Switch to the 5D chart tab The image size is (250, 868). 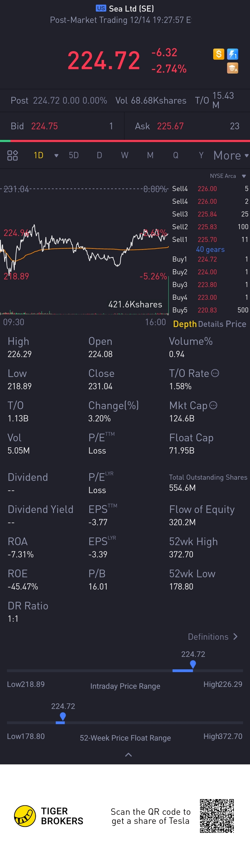point(74,155)
